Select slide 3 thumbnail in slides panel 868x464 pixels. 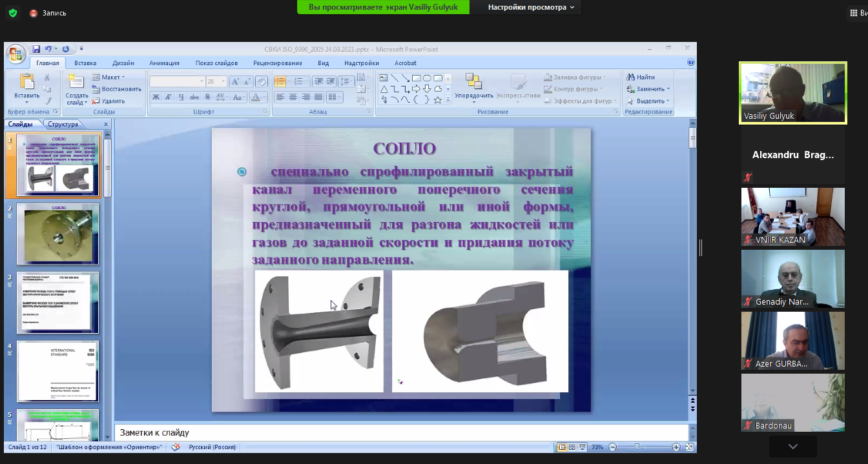[57, 302]
